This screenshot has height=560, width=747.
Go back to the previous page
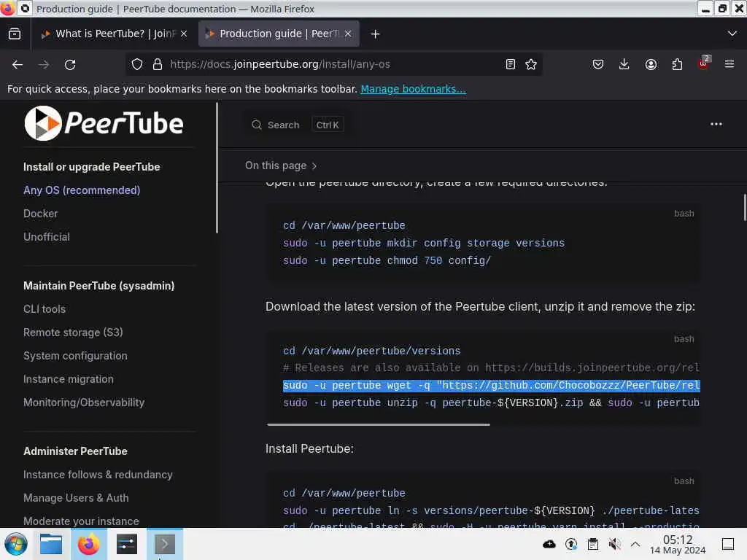pos(18,65)
